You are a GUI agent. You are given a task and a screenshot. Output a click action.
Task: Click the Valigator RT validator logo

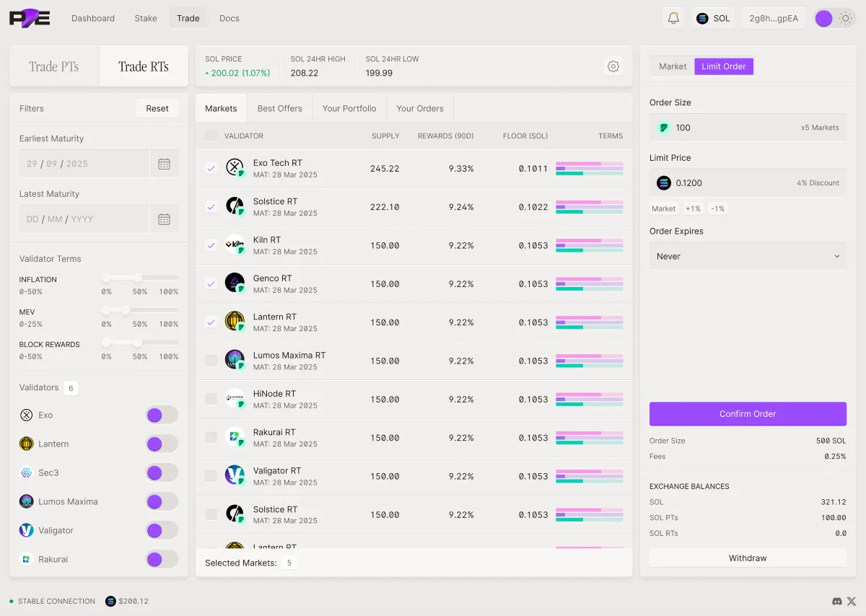point(235,475)
